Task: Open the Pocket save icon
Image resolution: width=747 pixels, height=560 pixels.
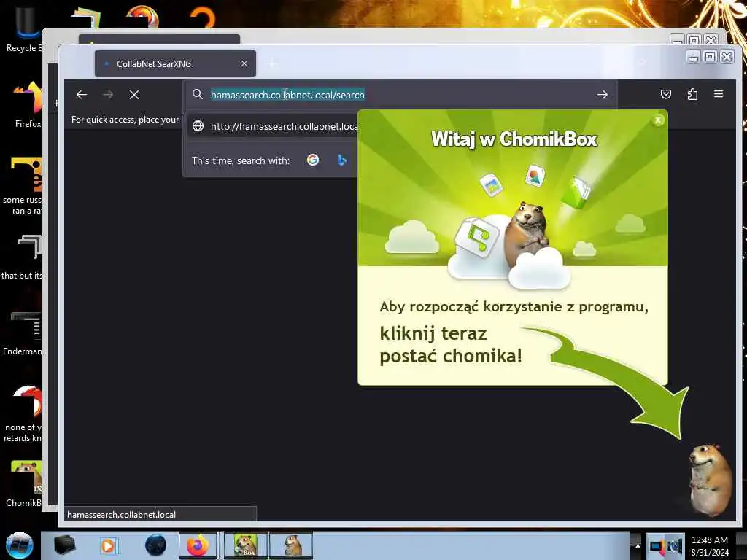Action: coord(666,94)
